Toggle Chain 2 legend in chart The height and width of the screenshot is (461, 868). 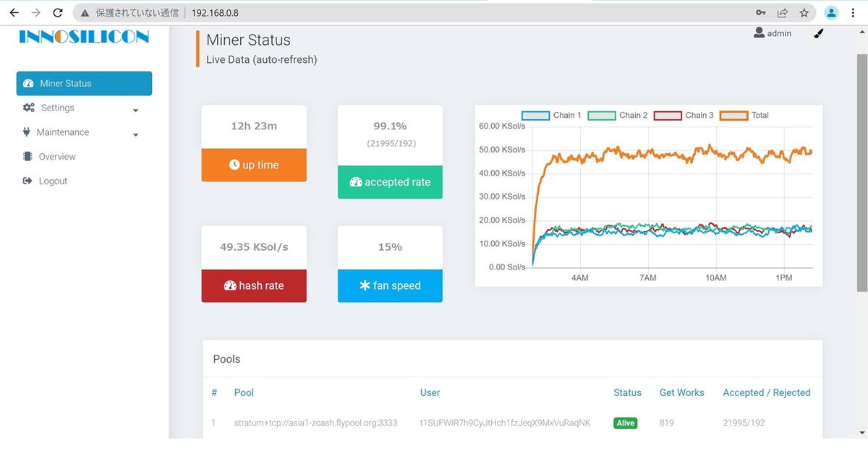[x=618, y=115]
